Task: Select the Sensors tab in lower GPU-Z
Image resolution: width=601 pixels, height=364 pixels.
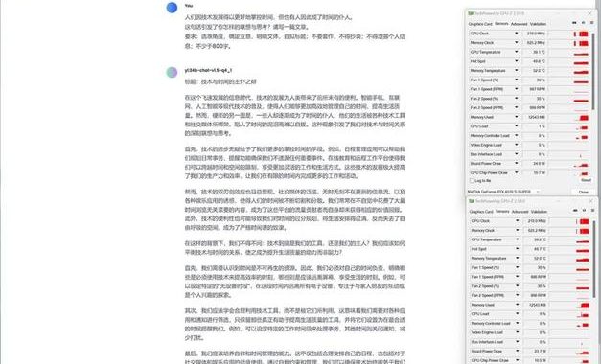Action: pyautogui.click(x=502, y=212)
